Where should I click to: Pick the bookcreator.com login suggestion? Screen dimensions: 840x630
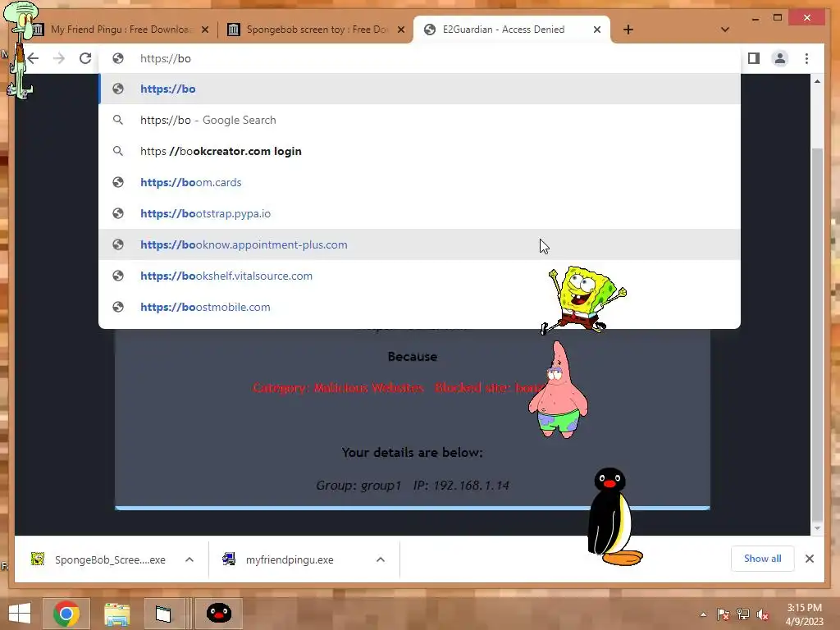419,151
